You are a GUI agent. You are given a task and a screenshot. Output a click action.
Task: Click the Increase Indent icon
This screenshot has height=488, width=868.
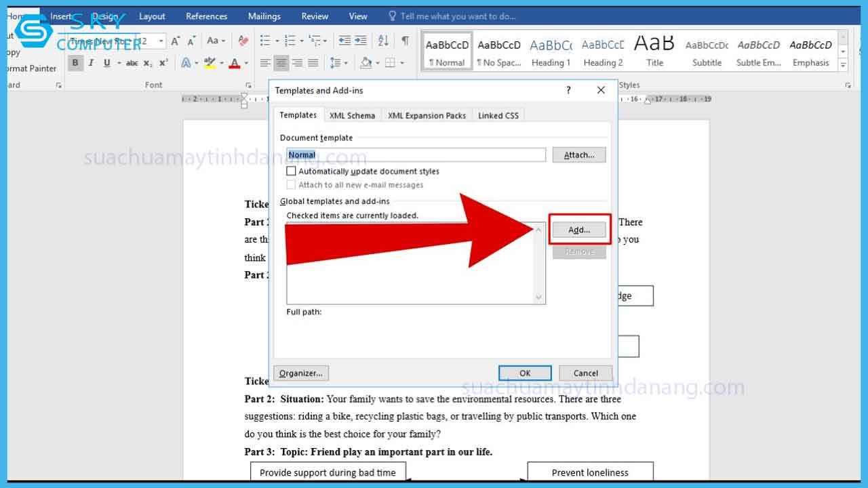[361, 41]
